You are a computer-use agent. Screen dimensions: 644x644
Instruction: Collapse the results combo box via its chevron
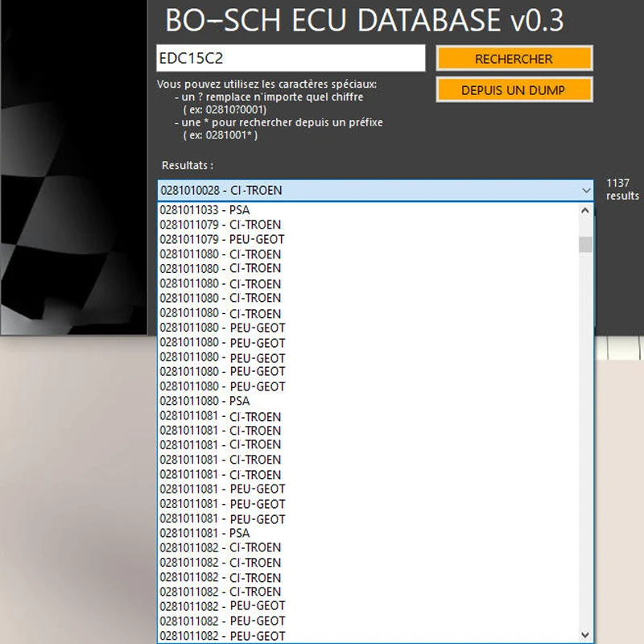(586, 191)
